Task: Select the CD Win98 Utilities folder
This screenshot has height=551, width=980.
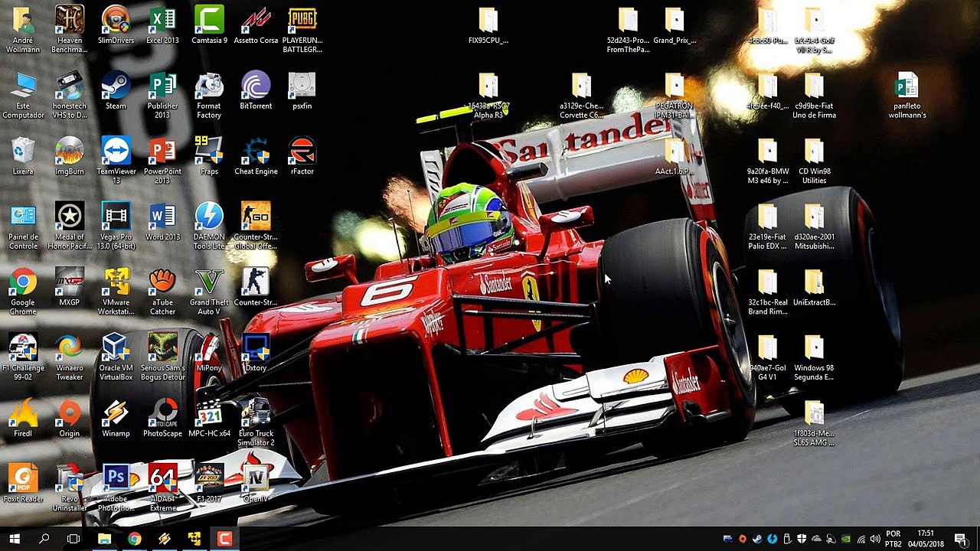Action: point(814,160)
